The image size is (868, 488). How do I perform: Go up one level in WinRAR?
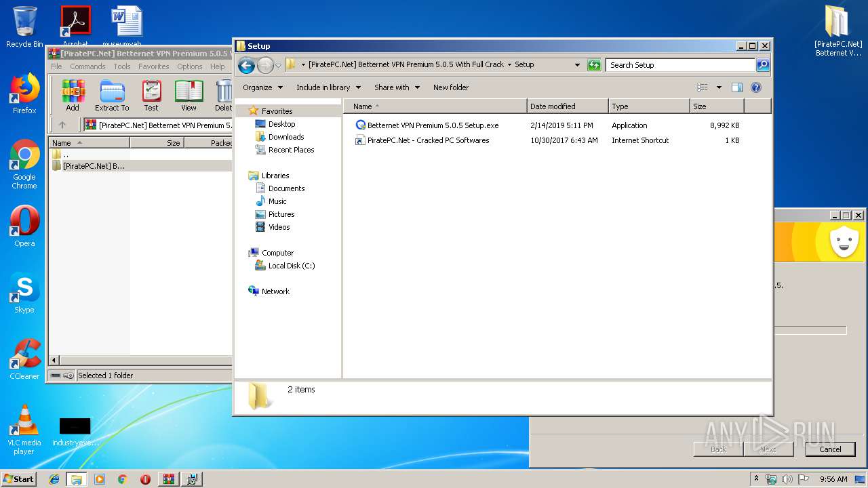click(62, 125)
